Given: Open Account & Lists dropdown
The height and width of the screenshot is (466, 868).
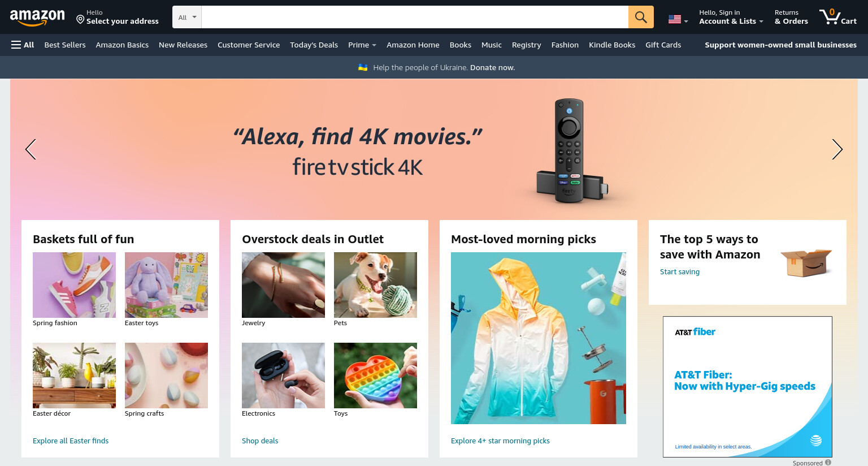Looking at the screenshot, I should click(x=731, y=17).
